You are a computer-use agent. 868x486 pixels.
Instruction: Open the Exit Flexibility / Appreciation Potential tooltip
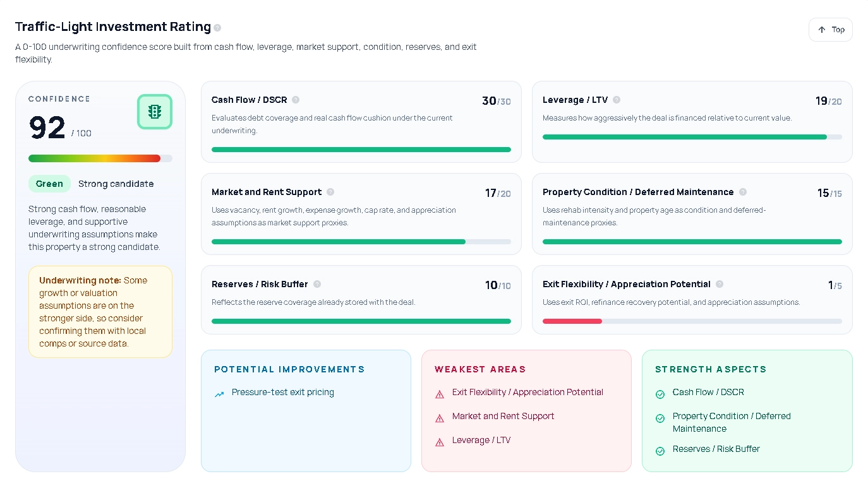click(720, 283)
